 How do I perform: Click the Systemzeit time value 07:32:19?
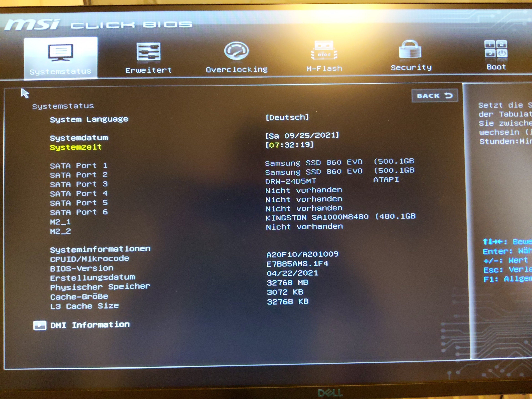tap(290, 145)
